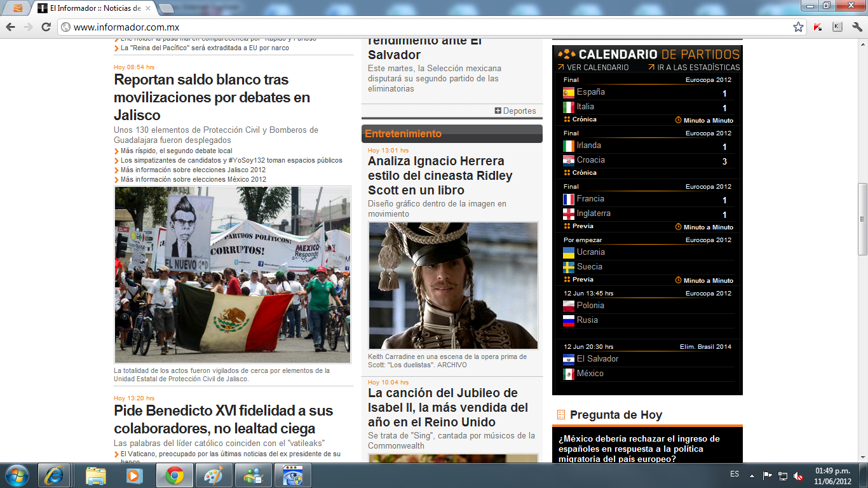The height and width of the screenshot is (488, 868).
Task: Click the Kaspersky extension icon in toolbar
Action: (x=818, y=27)
